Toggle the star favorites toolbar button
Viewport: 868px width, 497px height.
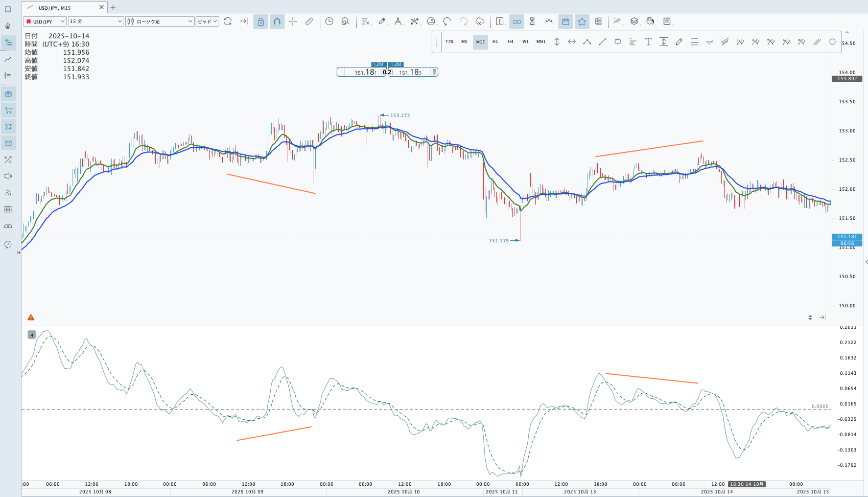582,21
